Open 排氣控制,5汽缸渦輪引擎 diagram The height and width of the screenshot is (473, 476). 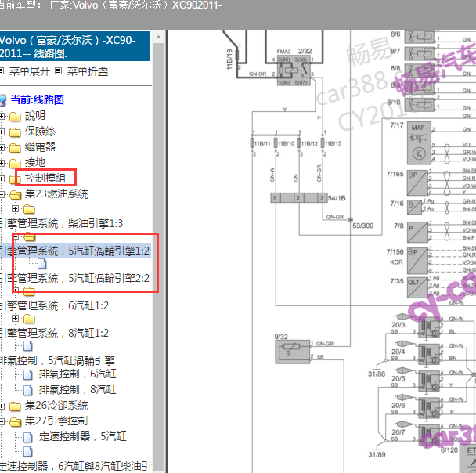point(57,361)
